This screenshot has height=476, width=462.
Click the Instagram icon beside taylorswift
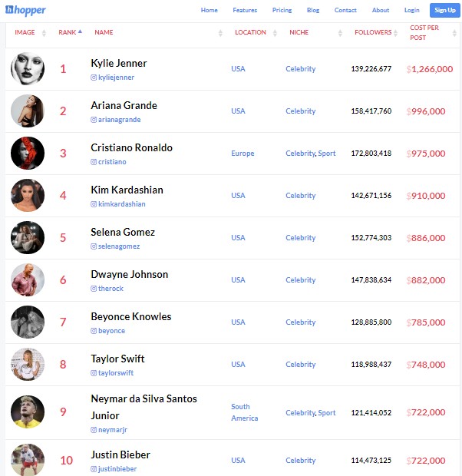pos(94,373)
